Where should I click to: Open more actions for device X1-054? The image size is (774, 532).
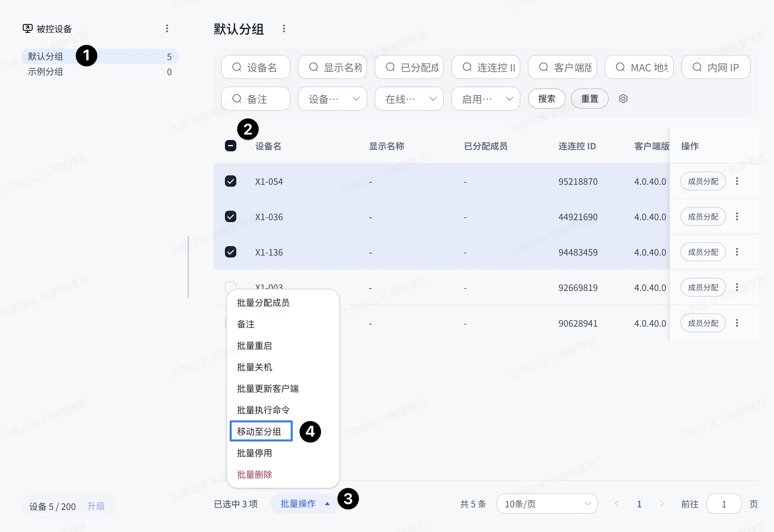737,181
